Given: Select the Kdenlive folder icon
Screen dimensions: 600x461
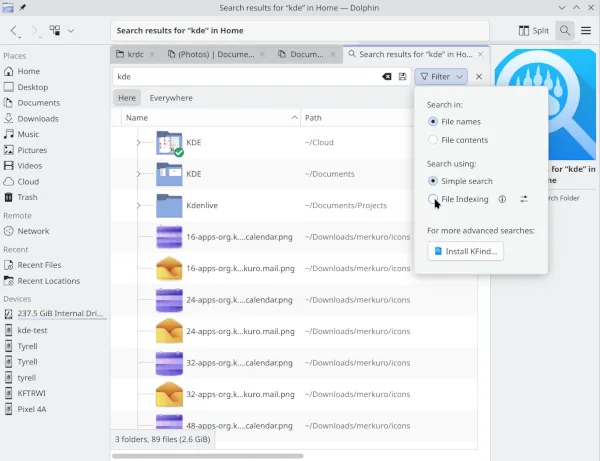Looking at the screenshot, I should 169,205.
